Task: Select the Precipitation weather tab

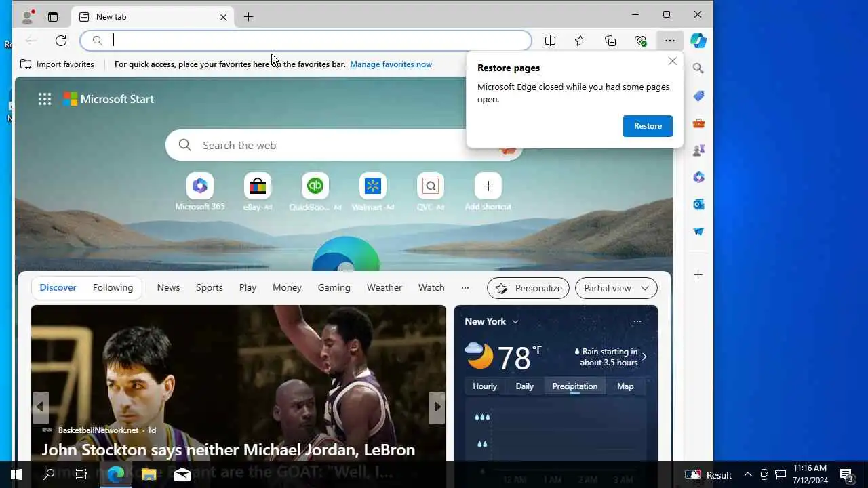Action: [x=574, y=386]
